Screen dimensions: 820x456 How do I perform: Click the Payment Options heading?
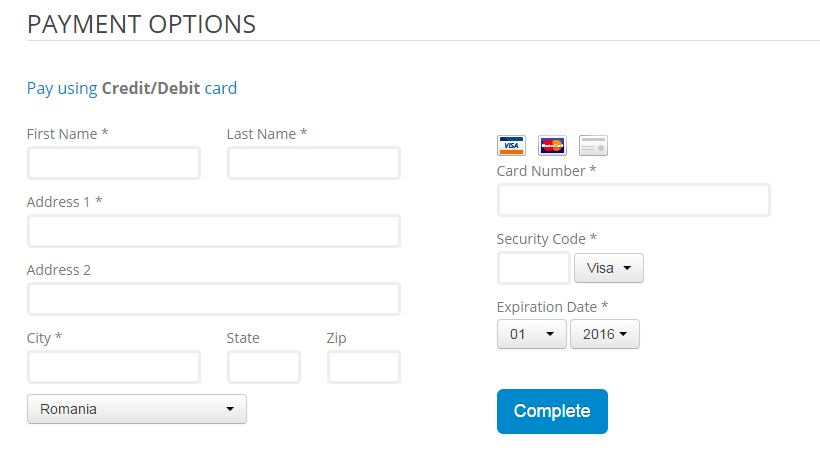point(142,24)
